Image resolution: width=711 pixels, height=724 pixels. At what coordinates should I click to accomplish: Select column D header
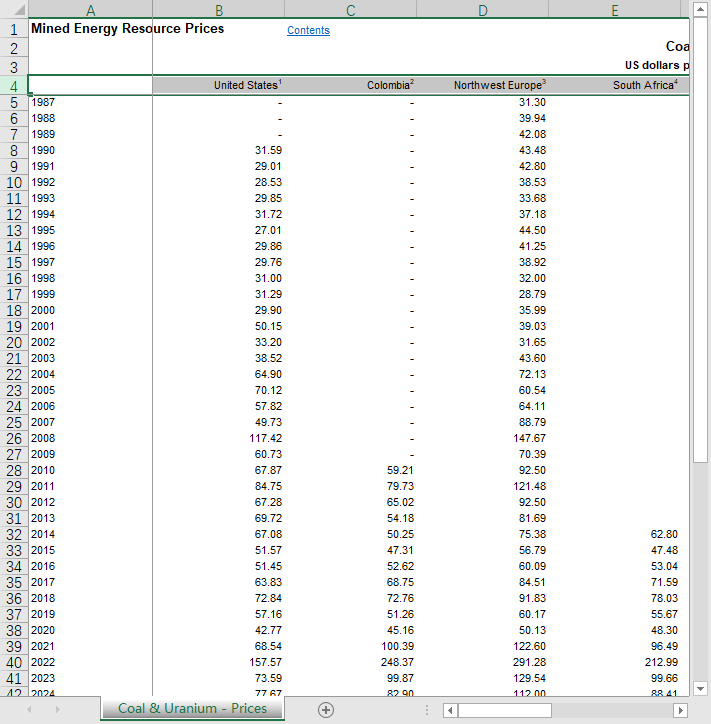tap(483, 10)
